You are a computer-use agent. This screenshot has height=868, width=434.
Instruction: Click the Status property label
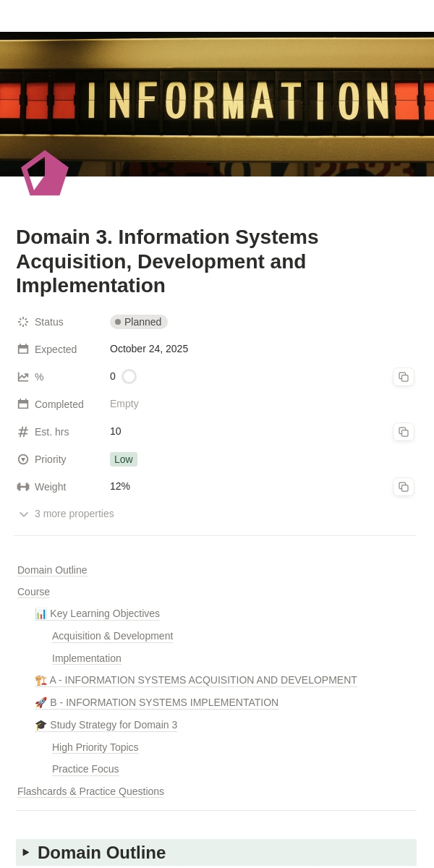coord(49,322)
